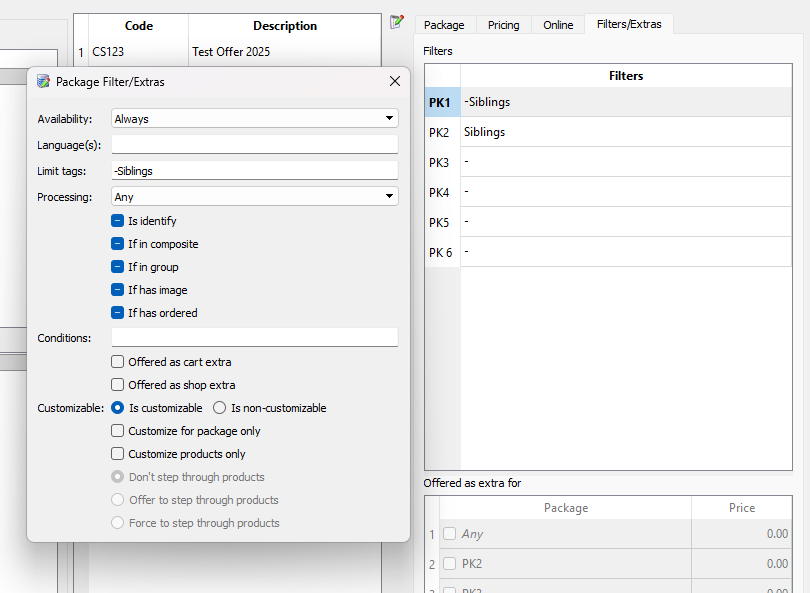The height and width of the screenshot is (593, 810).
Task: Check the PK2 box in Offered as extra
Action: [x=449, y=564]
